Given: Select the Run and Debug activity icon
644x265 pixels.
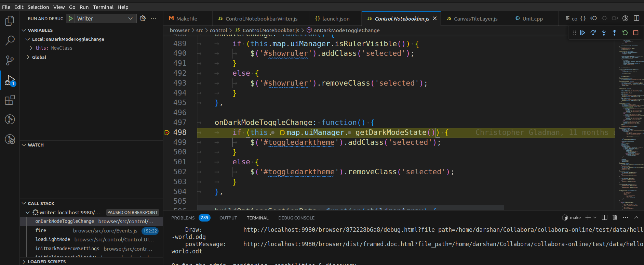Looking at the screenshot, I should click(x=10, y=80).
